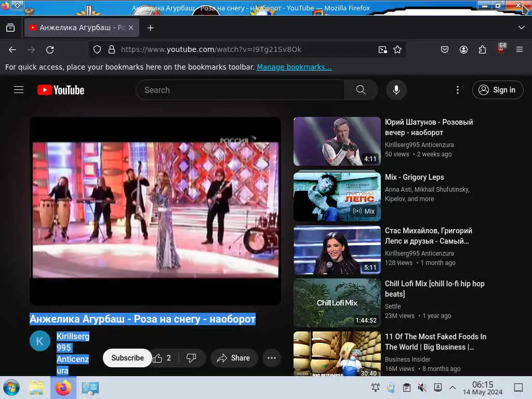Open the Firefox View icon
Screen dimensions: 532x399
coord(10,28)
